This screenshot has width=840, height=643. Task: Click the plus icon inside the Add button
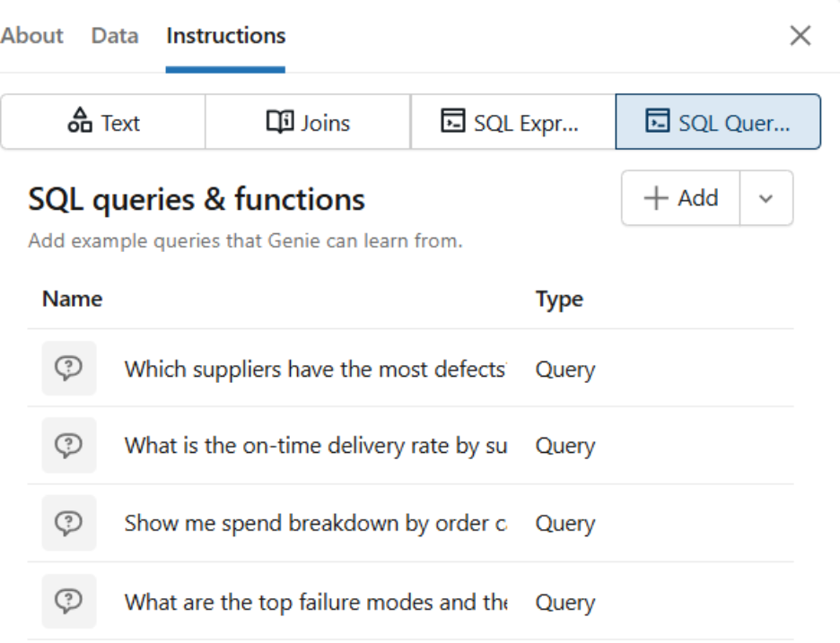point(655,197)
